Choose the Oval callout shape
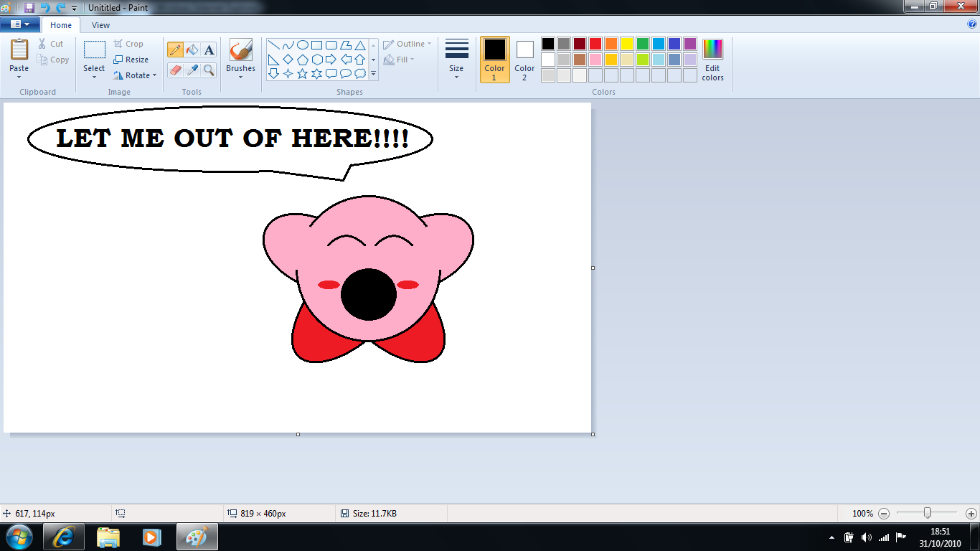Screen dimensions: 980x551 tap(345, 73)
